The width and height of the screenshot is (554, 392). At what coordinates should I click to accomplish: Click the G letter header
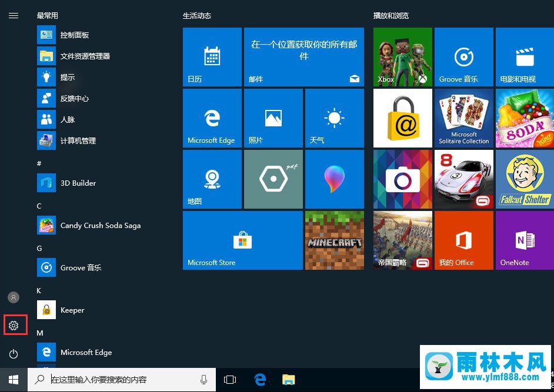[39, 248]
